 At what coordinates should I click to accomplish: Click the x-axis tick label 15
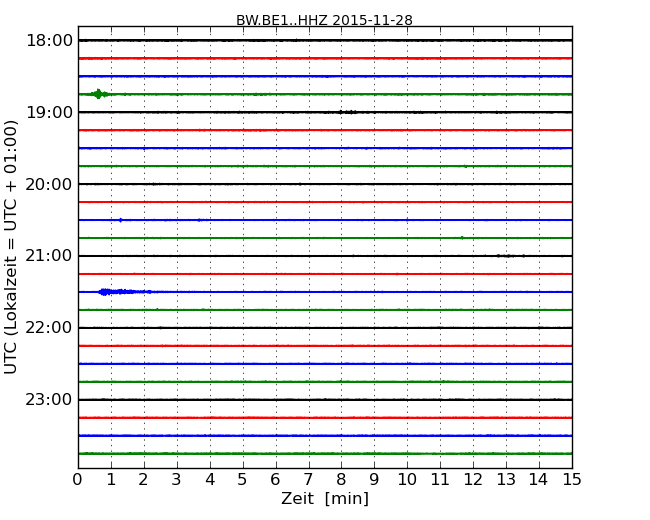pos(572,480)
